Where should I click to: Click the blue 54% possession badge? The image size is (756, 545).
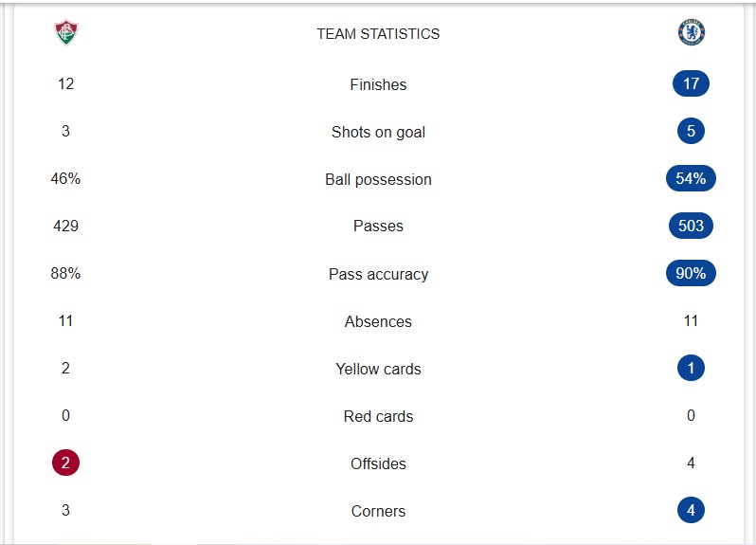point(691,178)
